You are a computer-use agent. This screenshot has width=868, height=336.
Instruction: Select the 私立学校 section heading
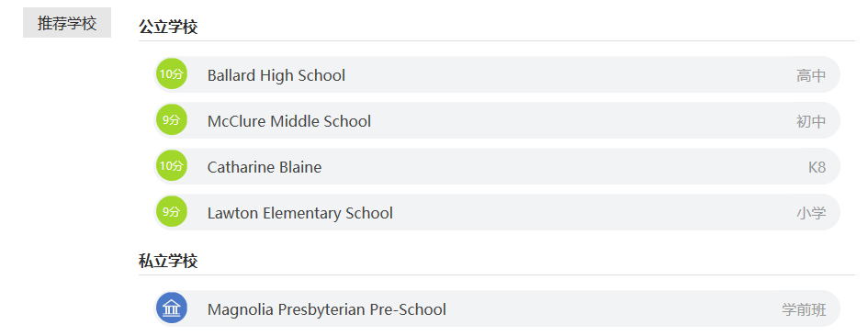pyautogui.click(x=168, y=261)
